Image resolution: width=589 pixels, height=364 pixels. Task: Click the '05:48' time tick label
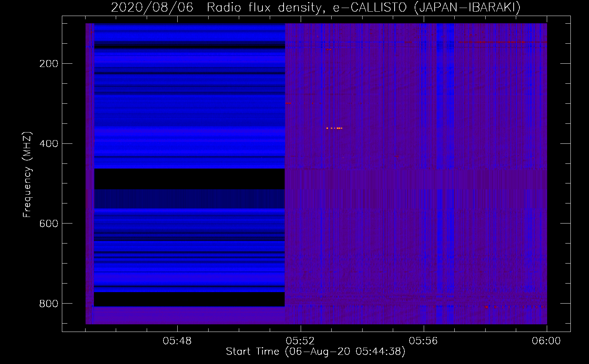[x=177, y=341]
